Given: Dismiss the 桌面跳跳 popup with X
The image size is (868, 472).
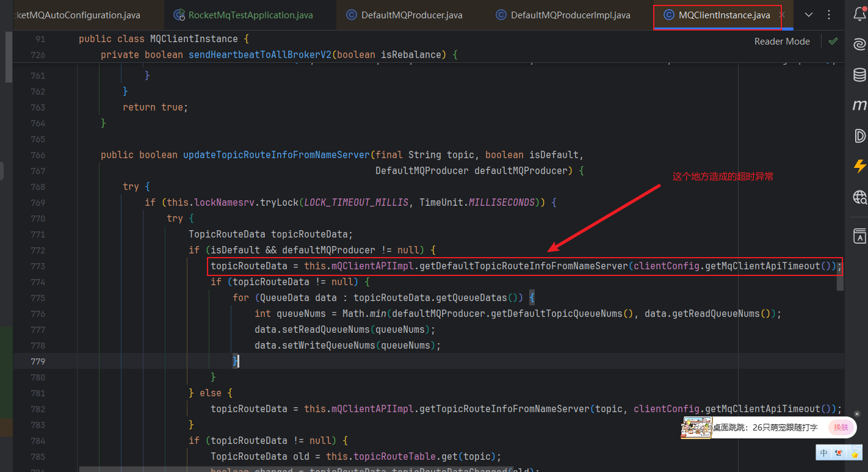Looking at the screenshot, I should click(x=856, y=414).
